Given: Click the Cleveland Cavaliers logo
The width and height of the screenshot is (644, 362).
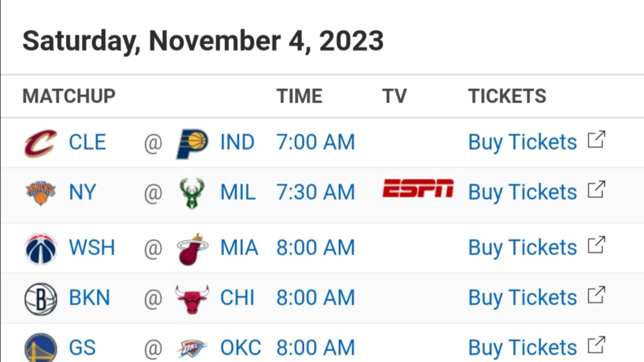Looking at the screenshot, I should pyautogui.click(x=41, y=143).
